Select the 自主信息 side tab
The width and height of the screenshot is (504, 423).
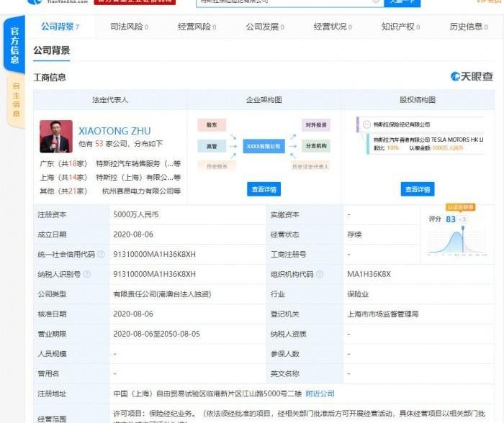(x=16, y=100)
